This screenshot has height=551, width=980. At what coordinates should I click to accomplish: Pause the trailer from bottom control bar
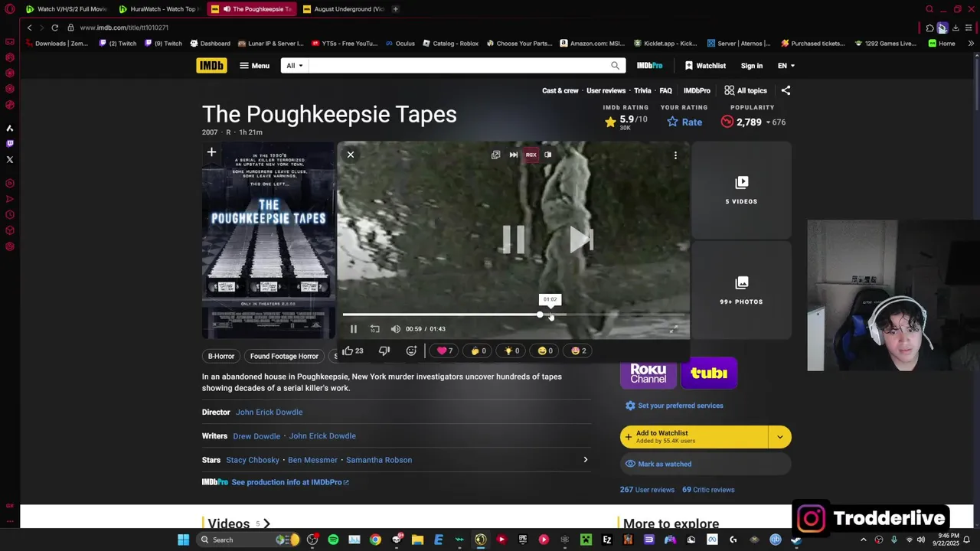point(354,329)
